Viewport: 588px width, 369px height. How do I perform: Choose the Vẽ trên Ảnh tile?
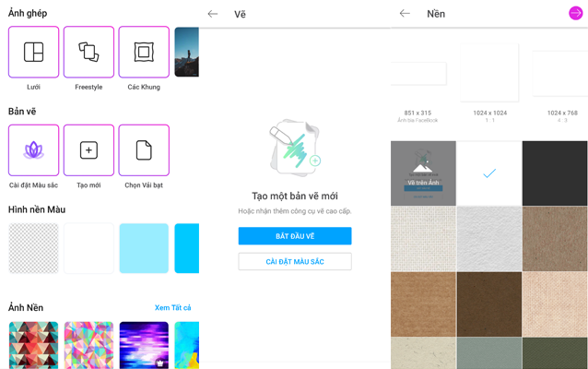(423, 173)
